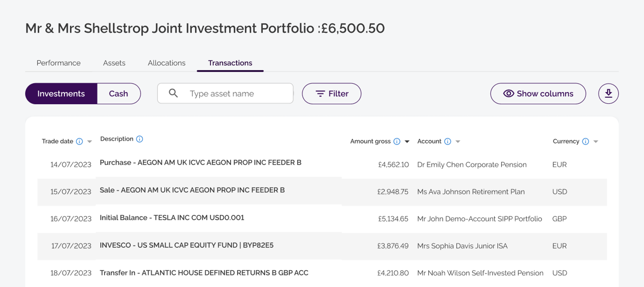Select Initial Balance - TESLA INC row

pyautogui.click(x=322, y=218)
